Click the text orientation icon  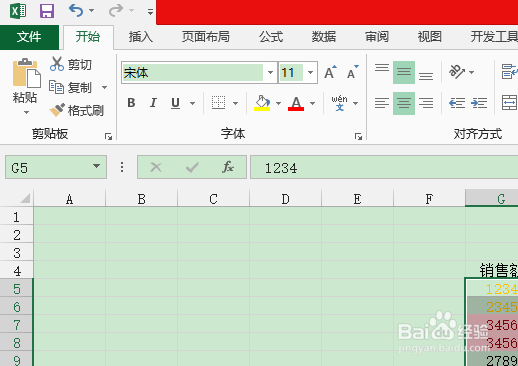pos(457,72)
